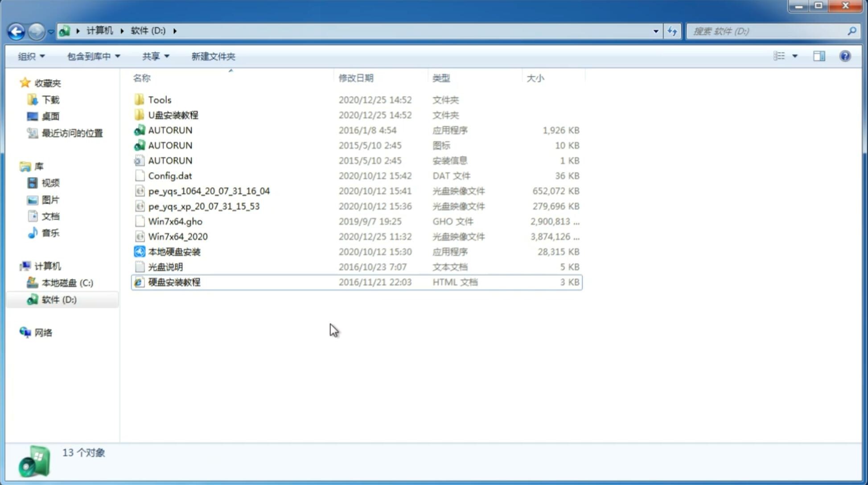868x485 pixels.
Task: Open Win7x64_2020 disc image file
Action: coord(178,236)
